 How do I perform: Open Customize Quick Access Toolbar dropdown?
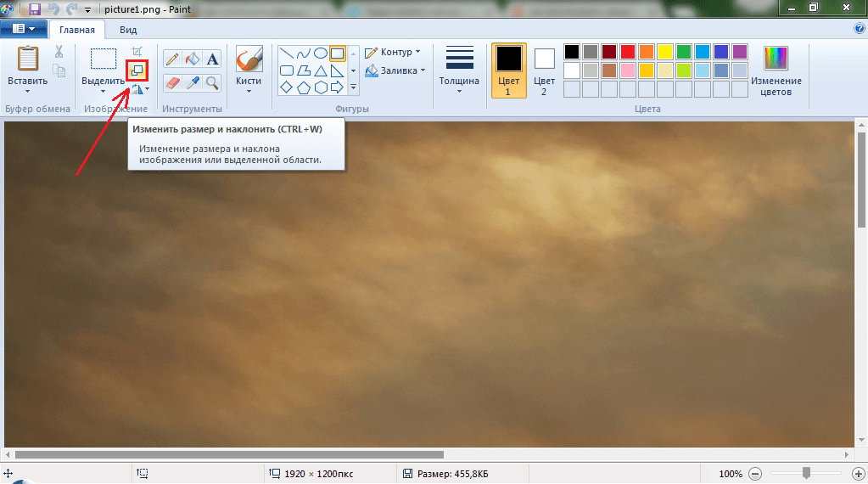[x=87, y=10]
